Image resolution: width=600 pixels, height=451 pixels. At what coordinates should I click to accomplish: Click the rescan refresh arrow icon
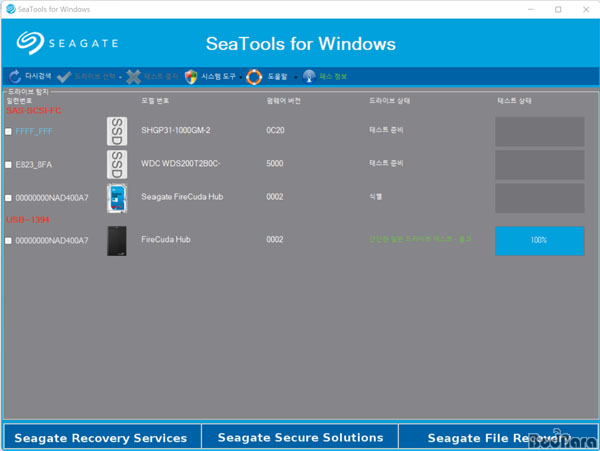15,77
